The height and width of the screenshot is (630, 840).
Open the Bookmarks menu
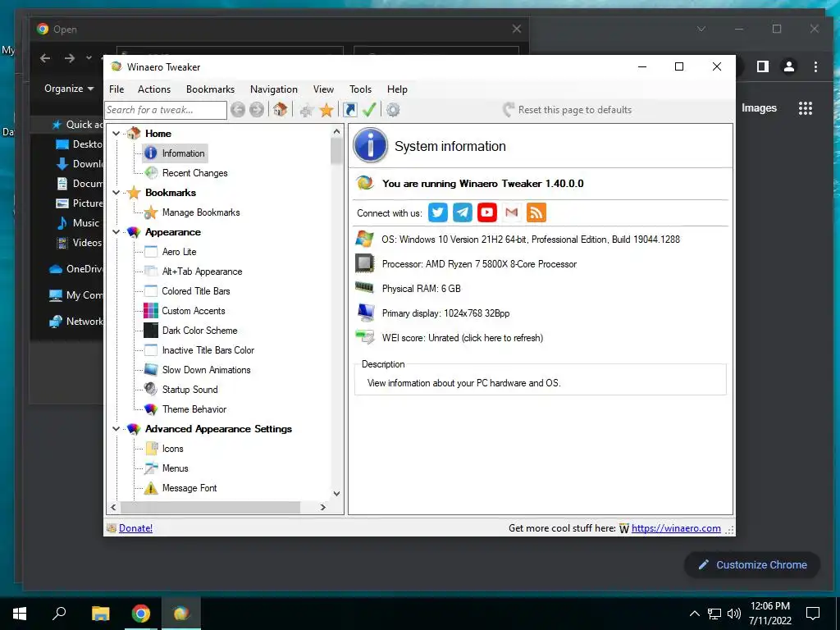coord(210,89)
